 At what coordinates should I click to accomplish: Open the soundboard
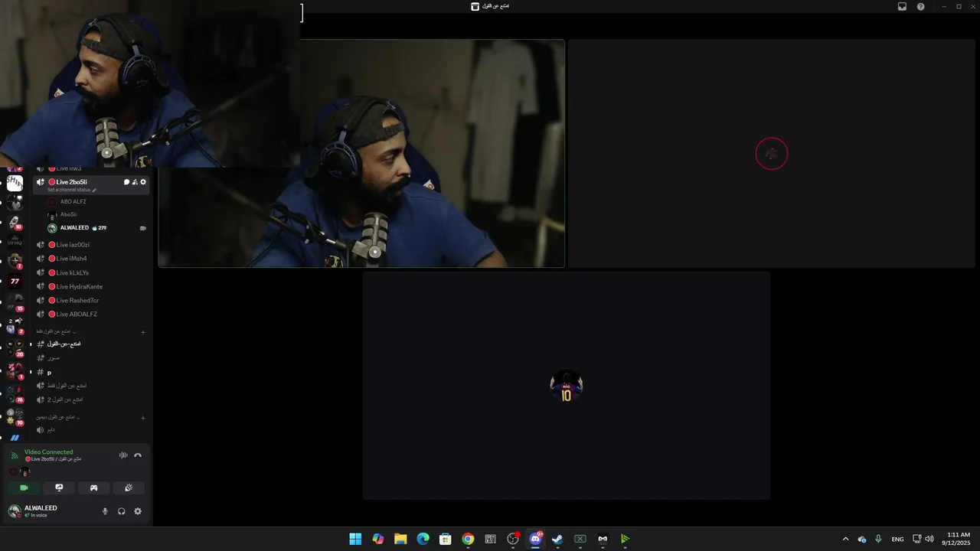pos(129,487)
